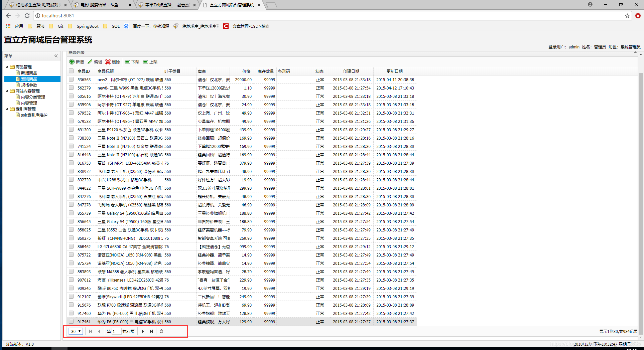Select checkbox of product 605616
Screen dimensions: 644x350
click(x=71, y=96)
